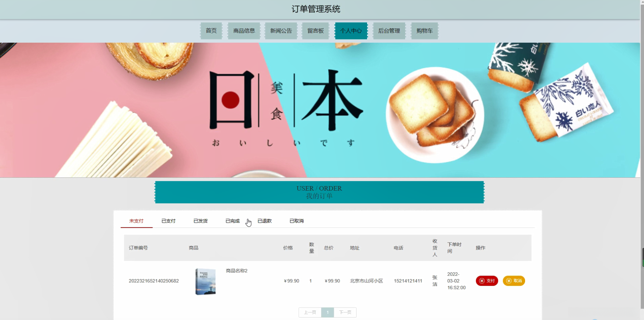The width and height of the screenshot is (644, 320).
Task: View the 购物车 page
Action: point(425,31)
